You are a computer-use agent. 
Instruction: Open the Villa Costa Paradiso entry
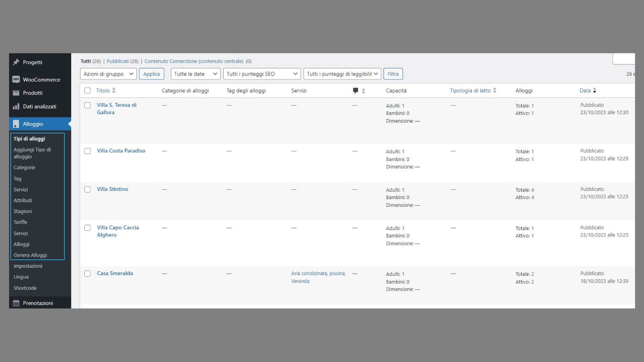121,151
